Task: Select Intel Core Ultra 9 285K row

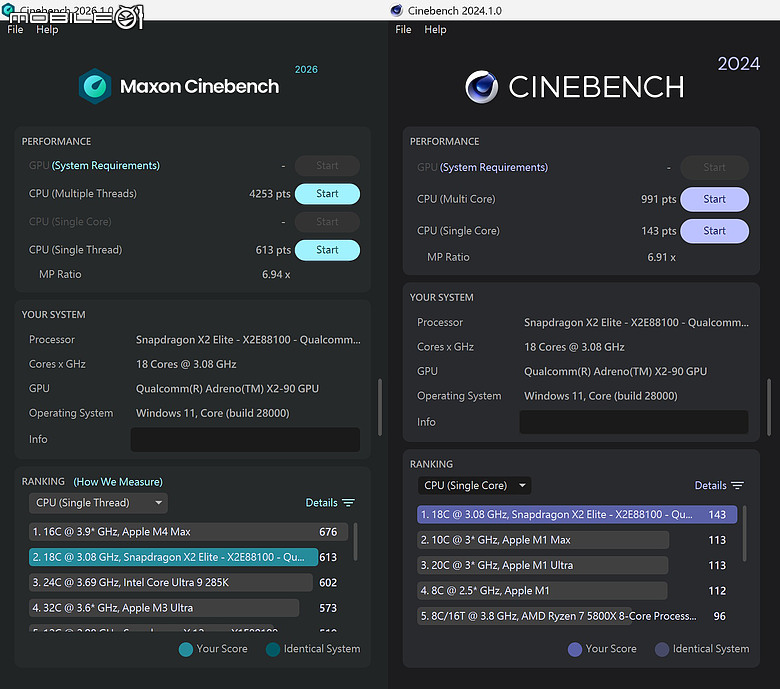Action: tap(171, 583)
